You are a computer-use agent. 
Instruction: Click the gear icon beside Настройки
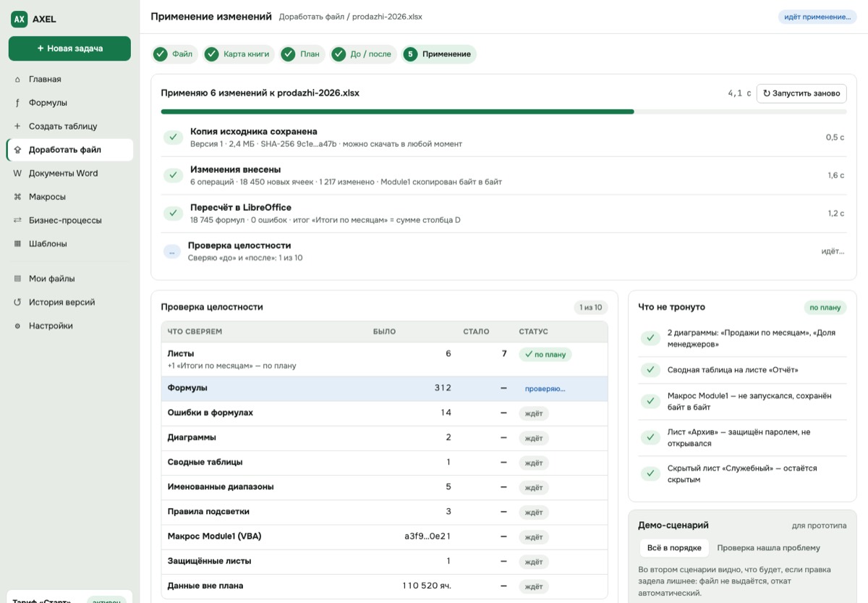17,326
